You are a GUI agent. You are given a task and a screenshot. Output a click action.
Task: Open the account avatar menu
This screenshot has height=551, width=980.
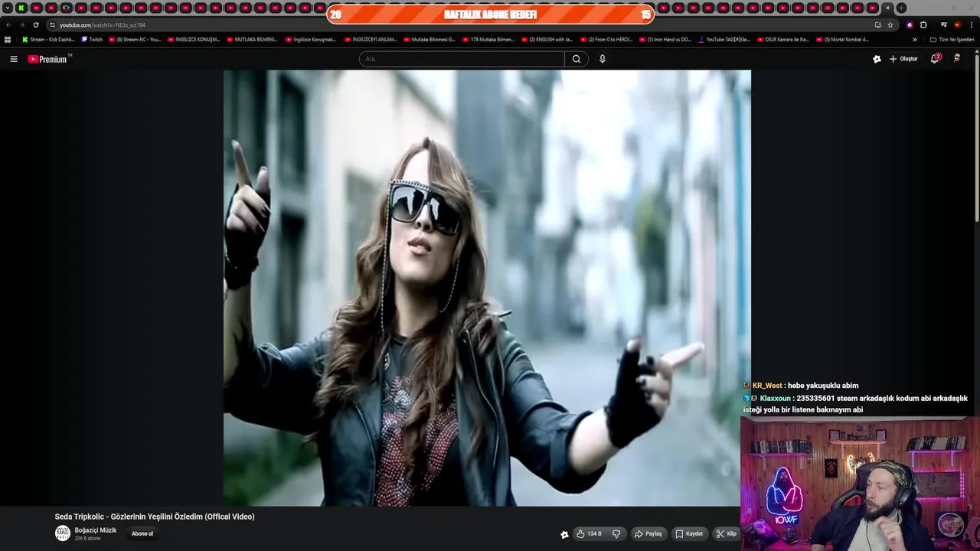(957, 59)
